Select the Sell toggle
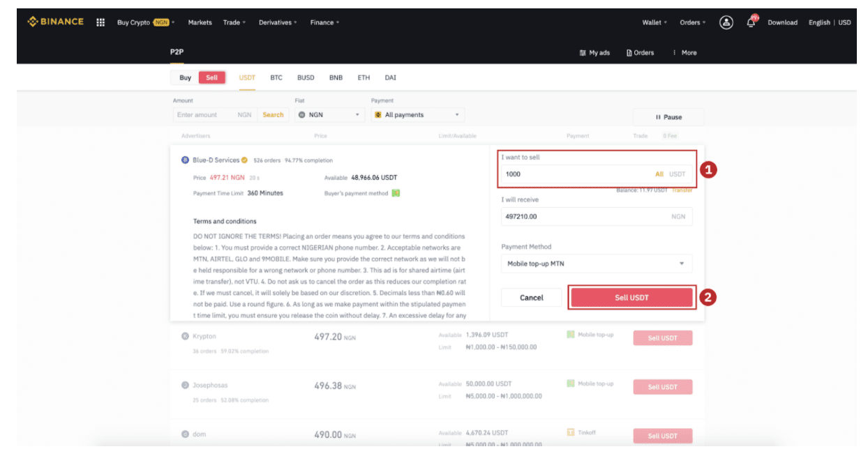The height and width of the screenshot is (456, 868). [211, 77]
